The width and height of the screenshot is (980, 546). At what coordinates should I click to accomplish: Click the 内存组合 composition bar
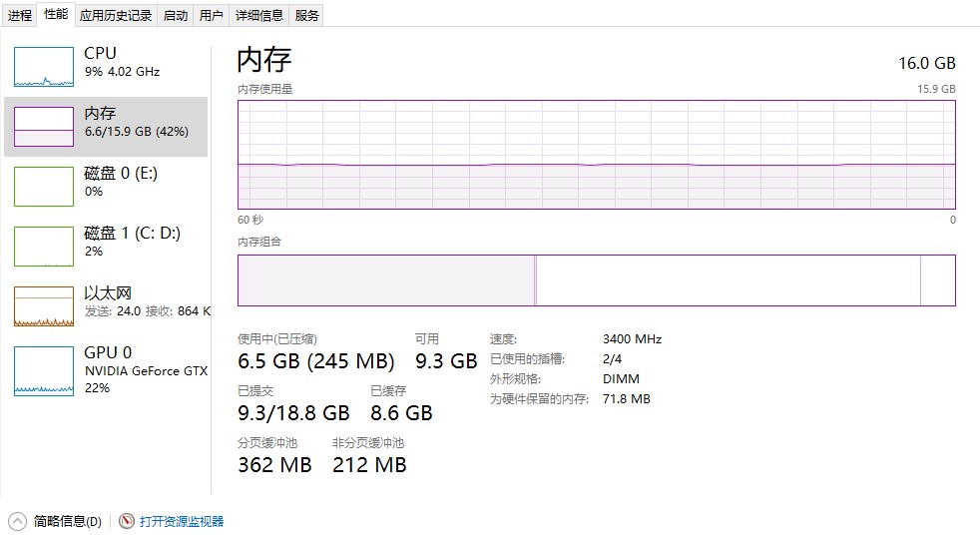596,280
